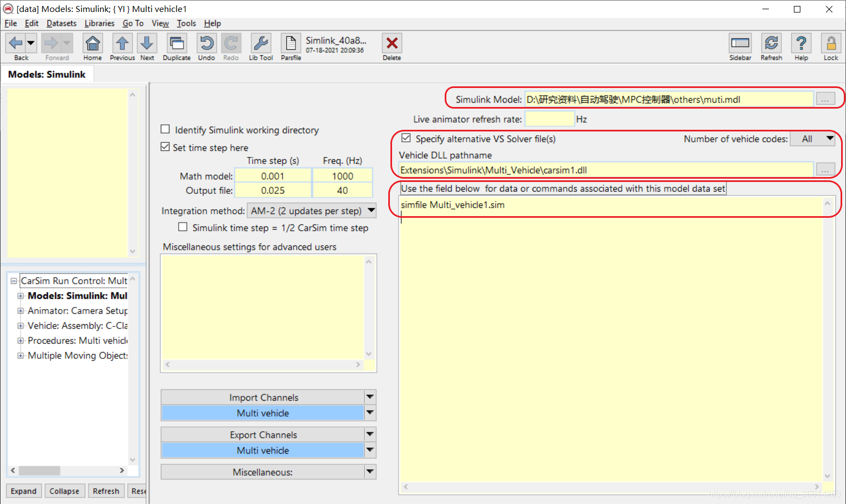Image resolution: width=846 pixels, height=504 pixels.
Task: Open the Tools menu
Action: 186,23
